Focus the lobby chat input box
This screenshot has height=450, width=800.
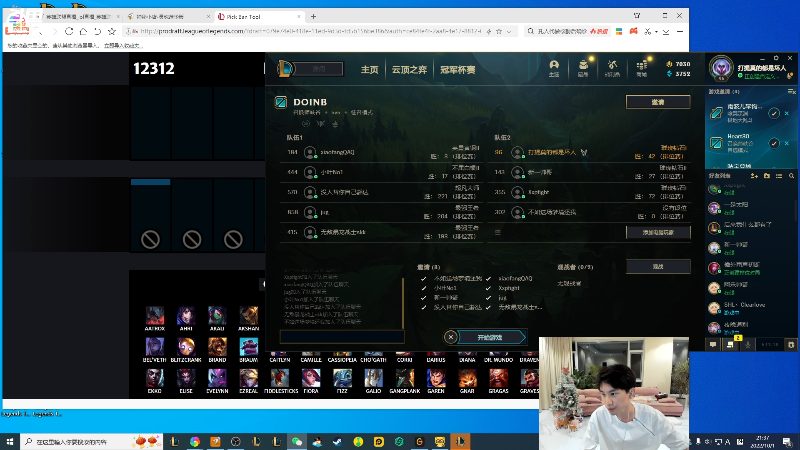coord(342,336)
